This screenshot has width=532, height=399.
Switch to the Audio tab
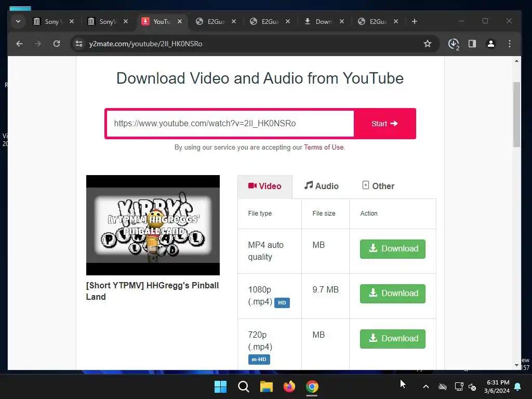322,186
